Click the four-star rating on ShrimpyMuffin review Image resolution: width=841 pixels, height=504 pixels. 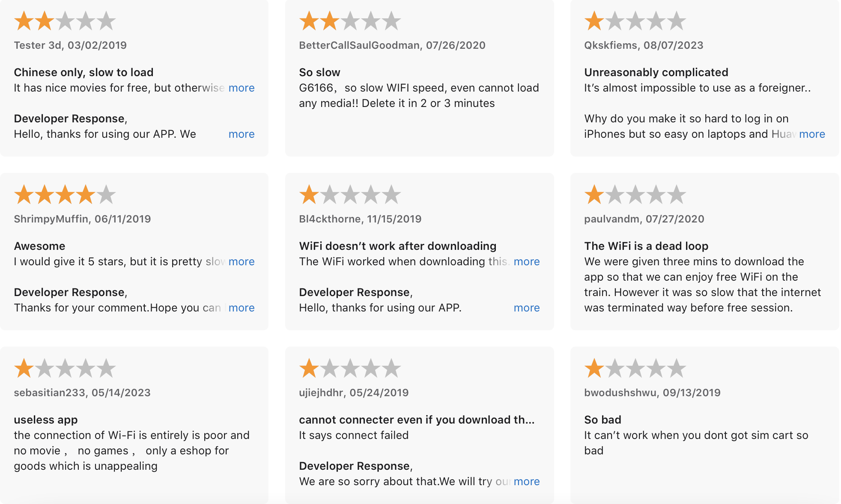tap(65, 195)
